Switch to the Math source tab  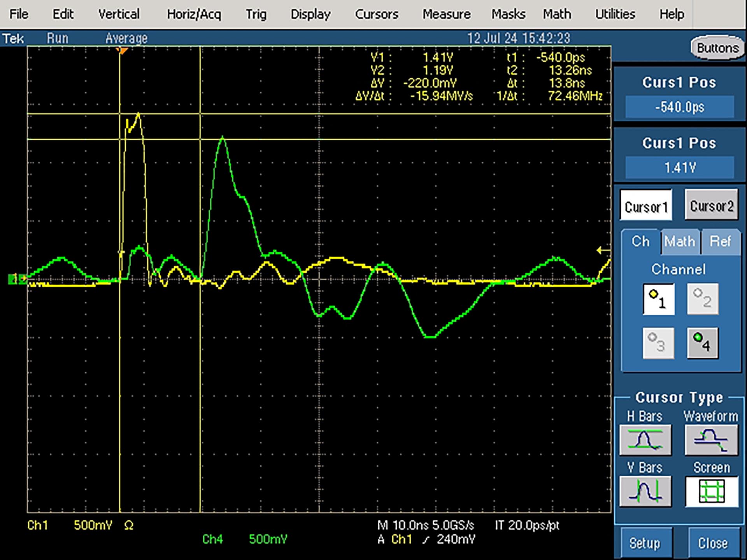click(x=680, y=241)
